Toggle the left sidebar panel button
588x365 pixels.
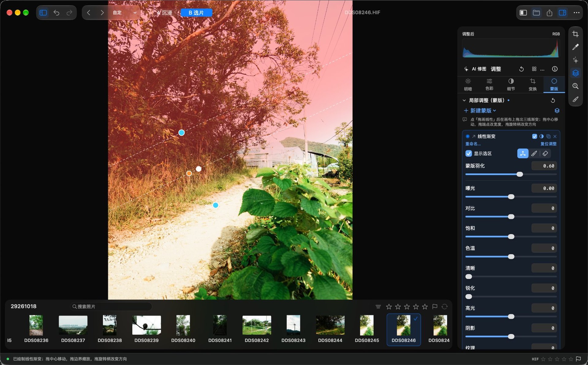(x=43, y=13)
